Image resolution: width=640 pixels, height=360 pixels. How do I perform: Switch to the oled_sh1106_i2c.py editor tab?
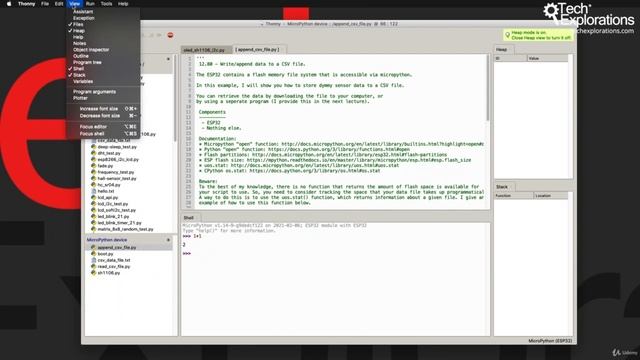click(x=206, y=50)
